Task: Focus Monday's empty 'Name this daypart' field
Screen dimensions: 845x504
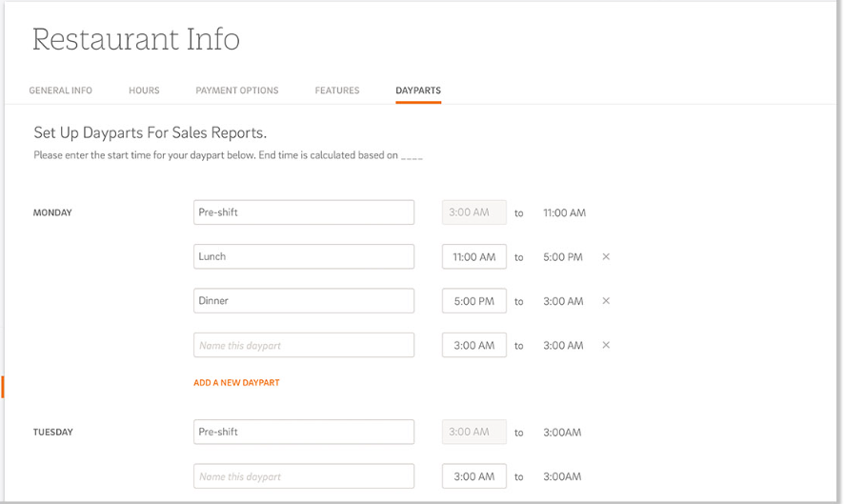Action: (x=303, y=345)
